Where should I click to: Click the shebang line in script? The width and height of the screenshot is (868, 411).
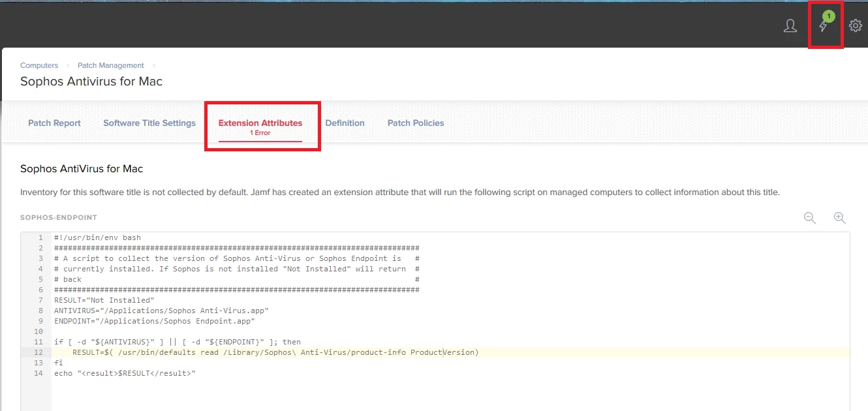(97, 237)
